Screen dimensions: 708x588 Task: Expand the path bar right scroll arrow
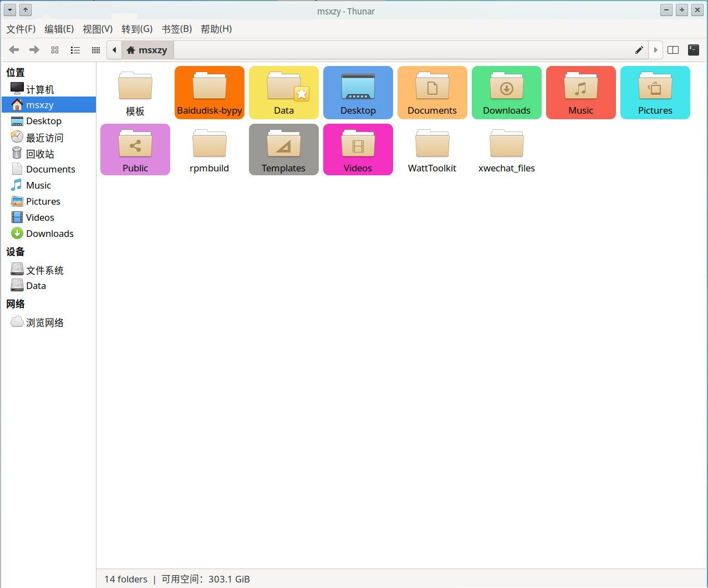(655, 50)
